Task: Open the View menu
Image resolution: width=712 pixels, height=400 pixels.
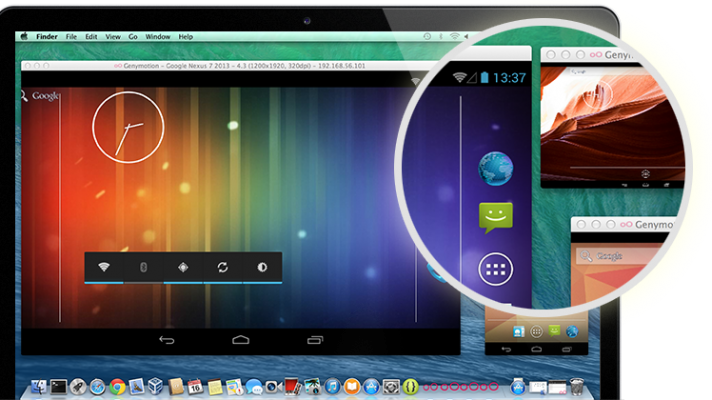Action: pyautogui.click(x=113, y=36)
